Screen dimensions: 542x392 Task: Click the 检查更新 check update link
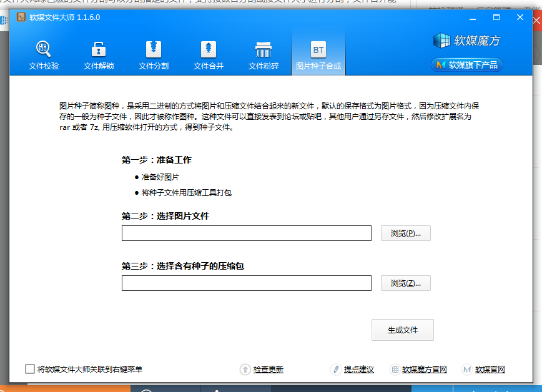pos(268,370)
